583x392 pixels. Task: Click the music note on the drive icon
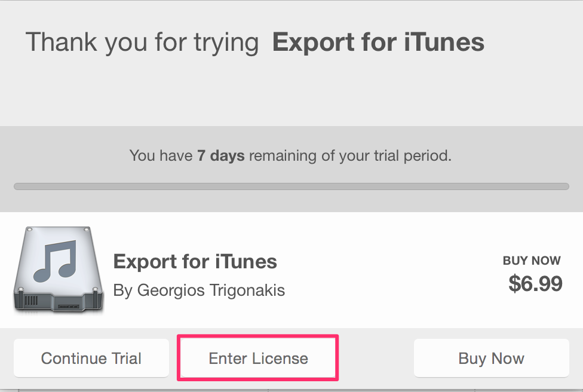click(x=56, y=261)
